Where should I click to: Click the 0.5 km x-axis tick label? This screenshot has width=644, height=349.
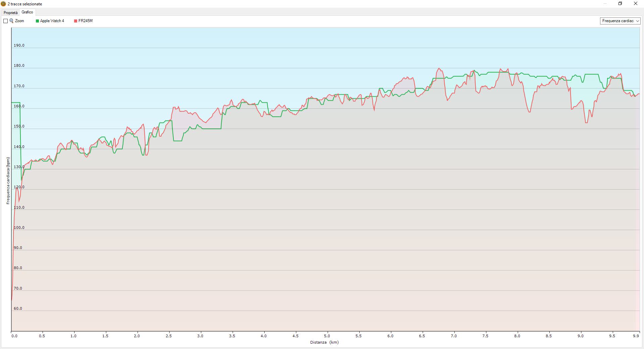[x=42, y=336]
